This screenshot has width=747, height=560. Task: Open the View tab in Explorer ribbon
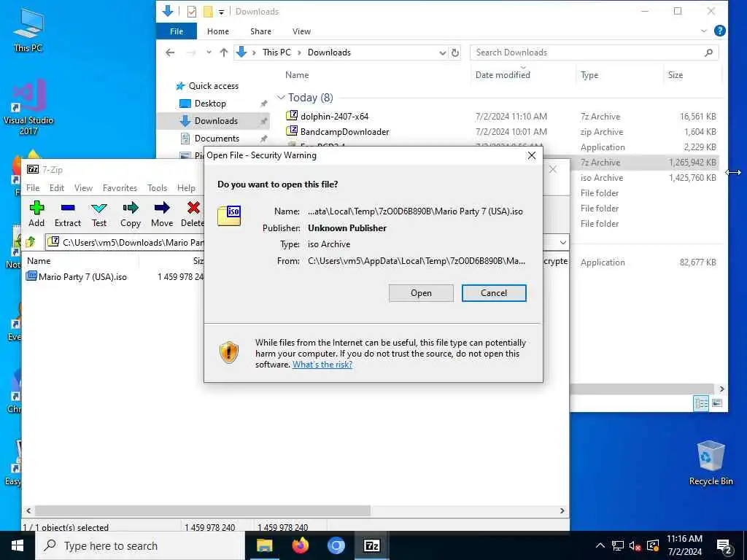point(301,31)
